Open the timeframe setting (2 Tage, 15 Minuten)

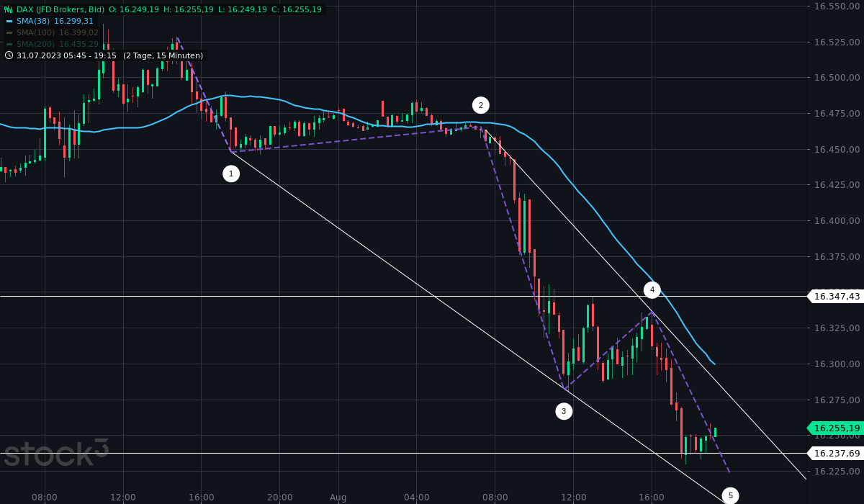(x=163, y=55)
